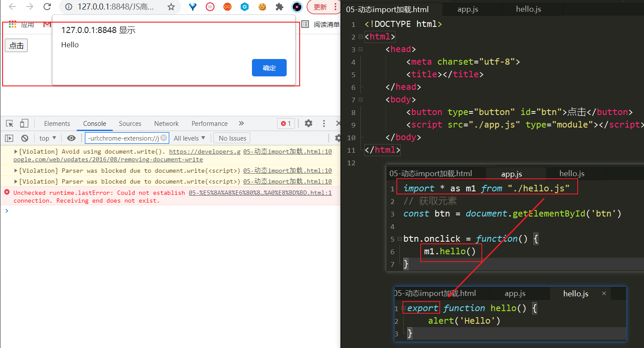Click line number 12 in the html editor
This screenshot has width=644, height=348.
(x=351, y=163)
